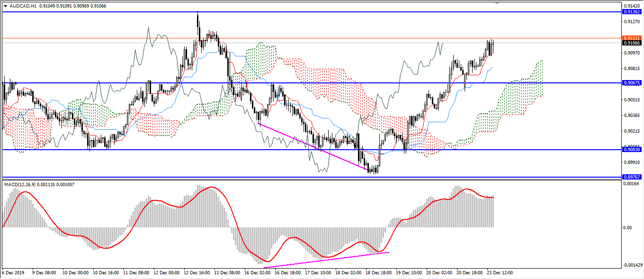Click the 17 Dec 10:00 time label
This screenshot has height=279, width=644.
coord(318,273)
